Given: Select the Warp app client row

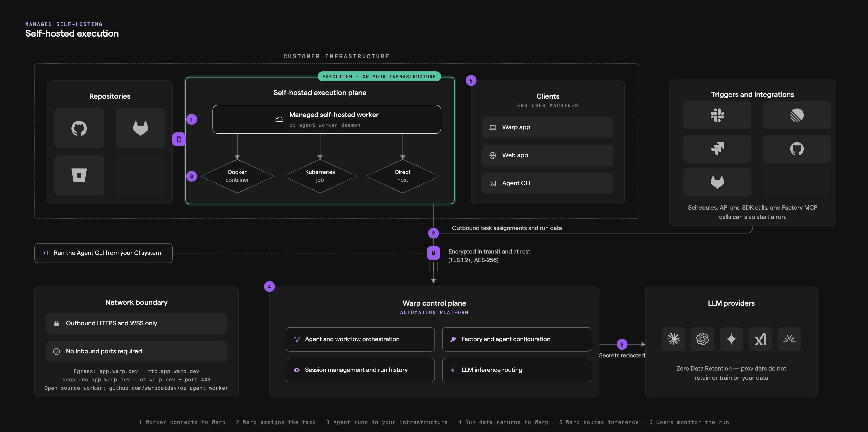Looking at the screenshot, I should [x=547, y=127].
